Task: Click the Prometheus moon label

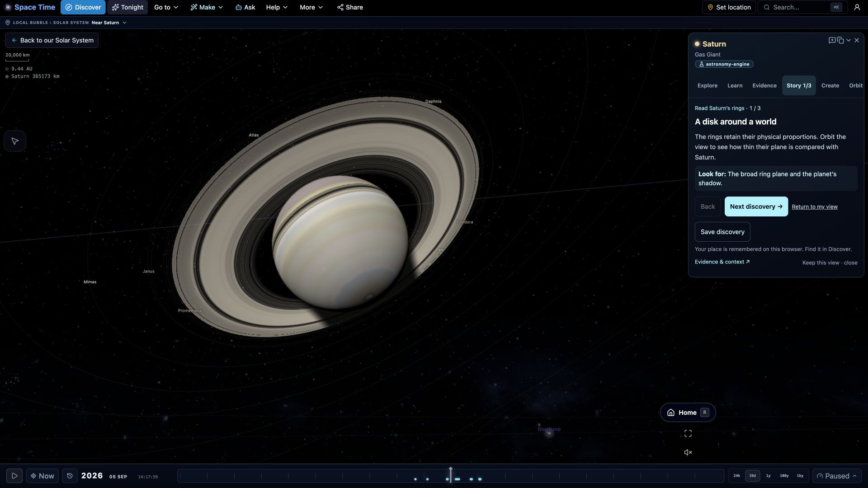Action: [x=190, y=311]
